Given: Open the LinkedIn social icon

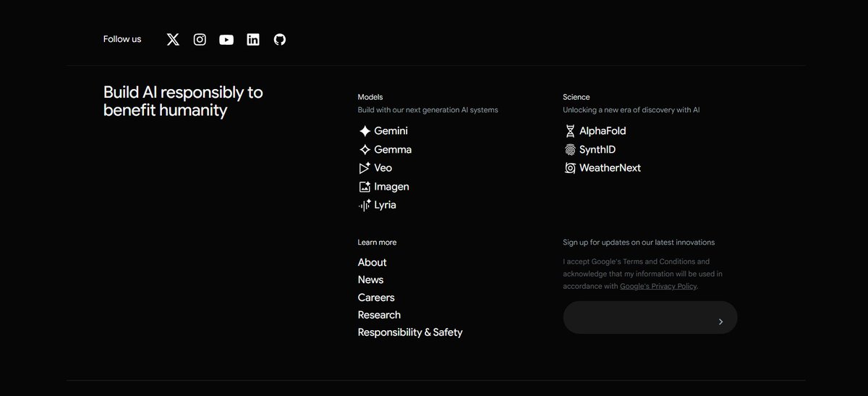Looking at the screenshot, I should click(x=253, y=40).
